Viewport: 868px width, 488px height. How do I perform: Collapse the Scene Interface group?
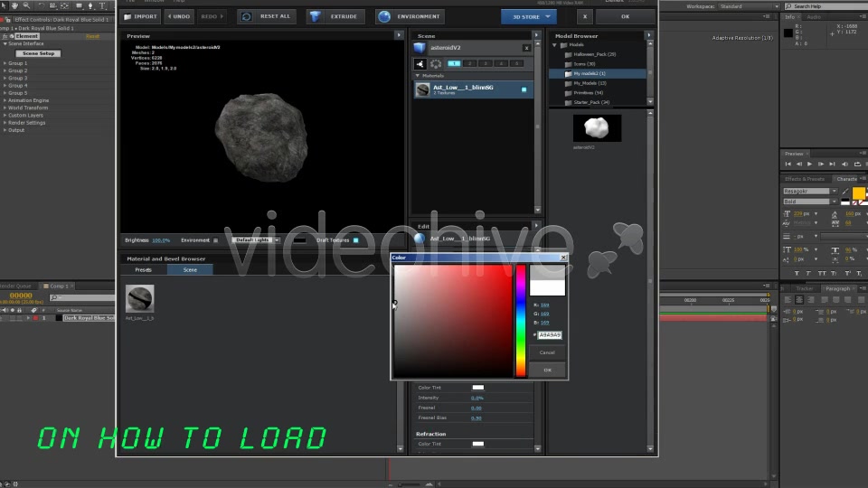point(5,43)
